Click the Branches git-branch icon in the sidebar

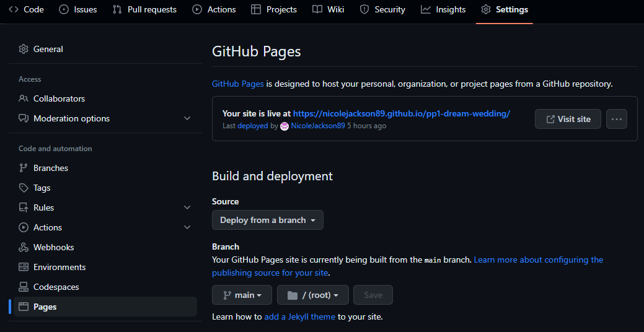[24, 168]
